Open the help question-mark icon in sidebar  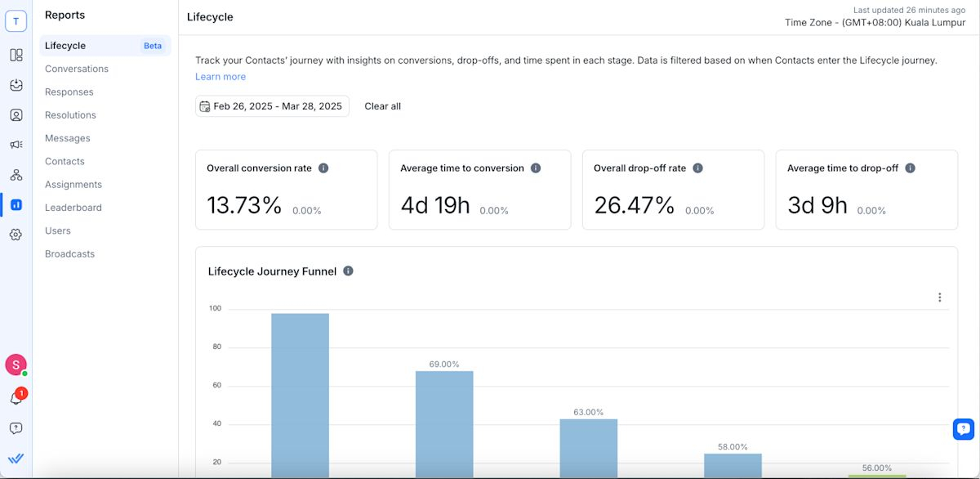[x=16, y=428]
